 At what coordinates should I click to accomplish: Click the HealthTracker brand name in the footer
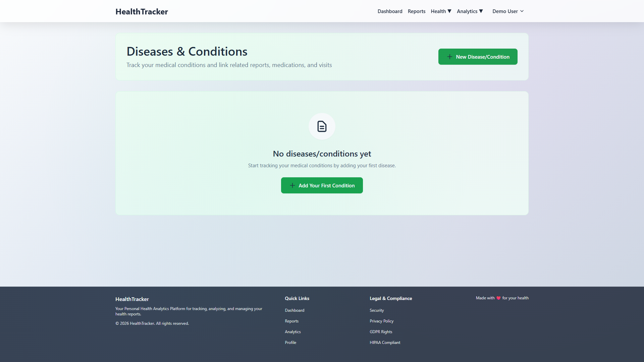132,299
